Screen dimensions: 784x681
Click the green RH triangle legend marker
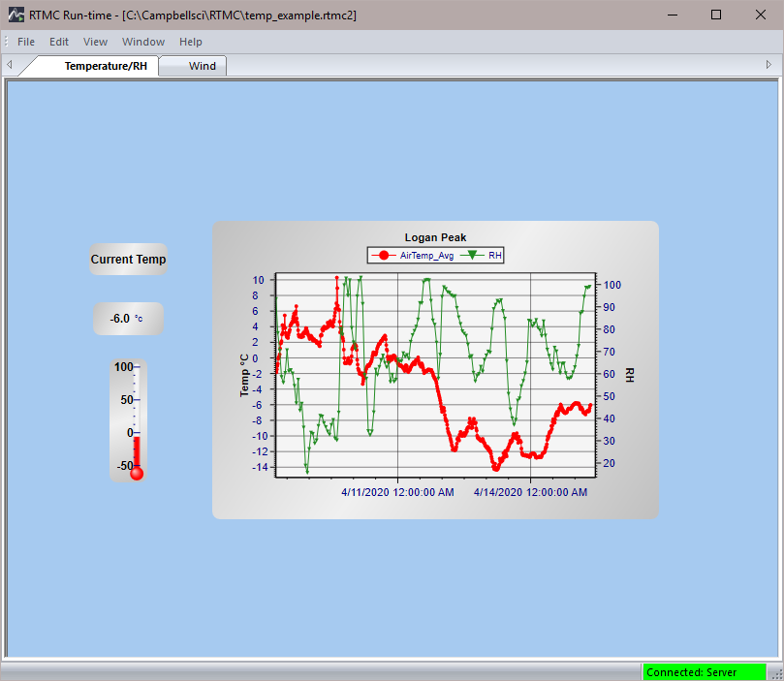474,256
